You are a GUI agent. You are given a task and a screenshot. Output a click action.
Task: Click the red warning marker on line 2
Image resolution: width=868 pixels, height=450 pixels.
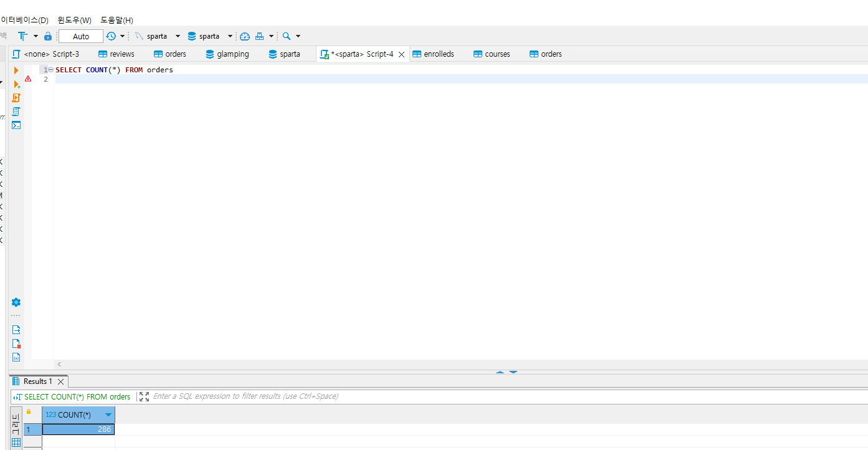(28, 79)
